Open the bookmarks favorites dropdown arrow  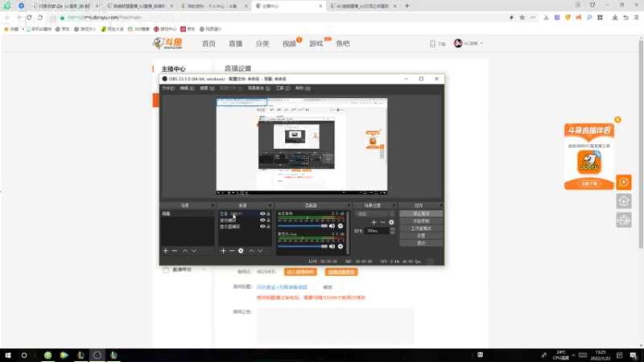pos(23,29)
